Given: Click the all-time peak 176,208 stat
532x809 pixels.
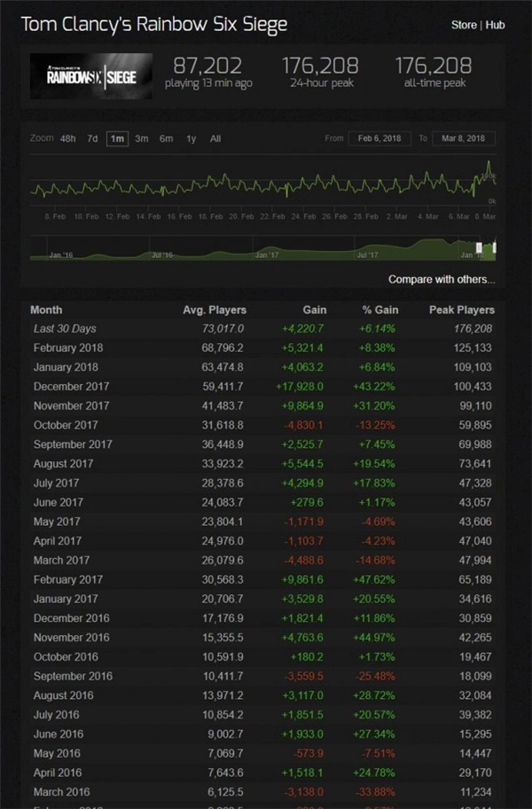Looking at the screenshot, I should [434, 72].
